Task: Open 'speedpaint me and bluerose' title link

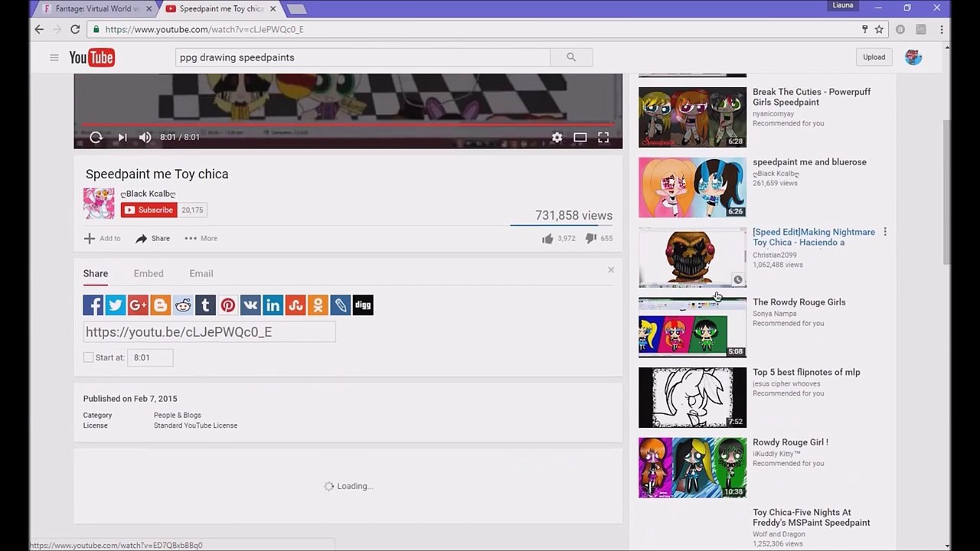Action: tap(809, 162)
